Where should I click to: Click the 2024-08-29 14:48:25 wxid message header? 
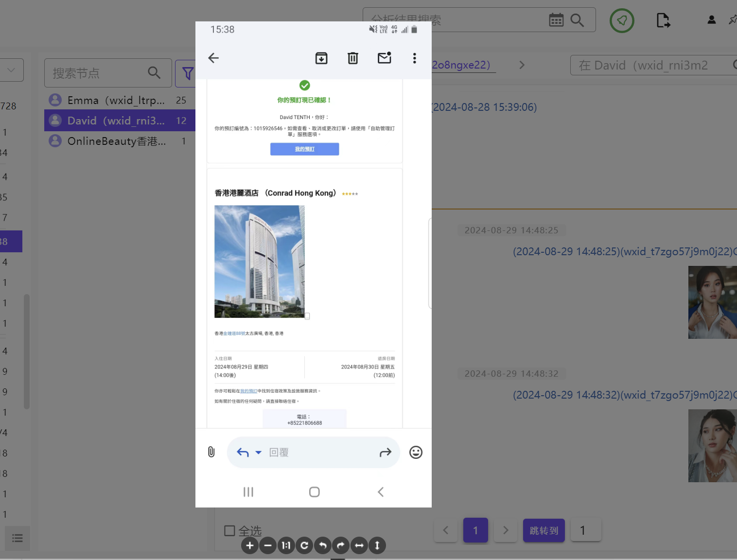pos(625,252)
